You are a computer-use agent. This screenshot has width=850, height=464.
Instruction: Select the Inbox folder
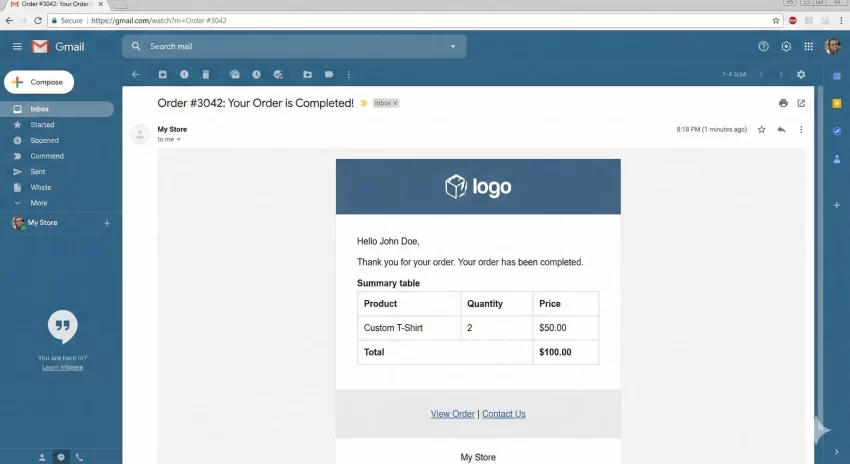coord(57,109)
